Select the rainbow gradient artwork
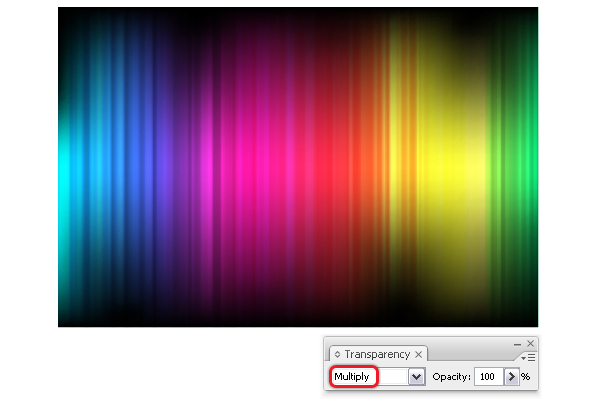 [298, 167]
